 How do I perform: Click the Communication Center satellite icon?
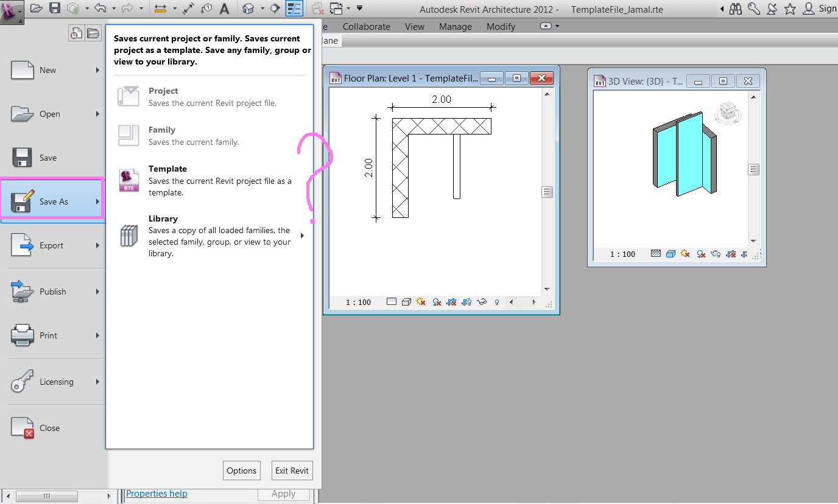pyautogui.click(x=772, y=9)
